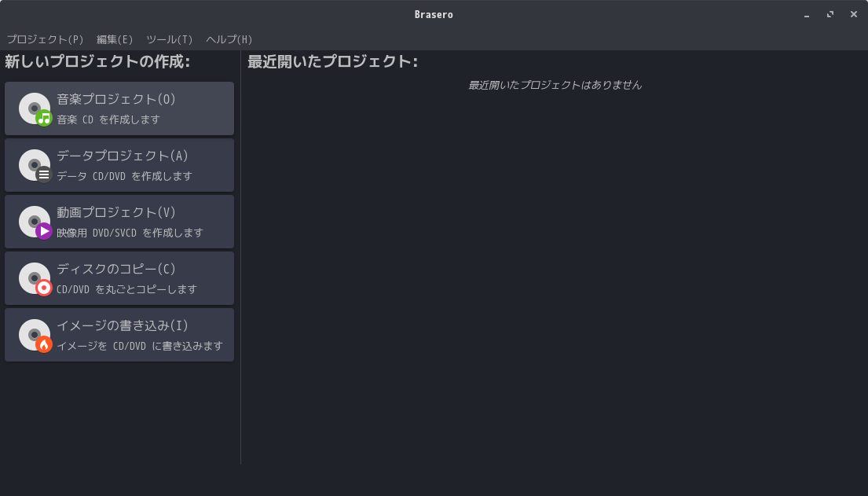Minimize the Brasero window
868x496 pixels.
(x=807, y=14)
